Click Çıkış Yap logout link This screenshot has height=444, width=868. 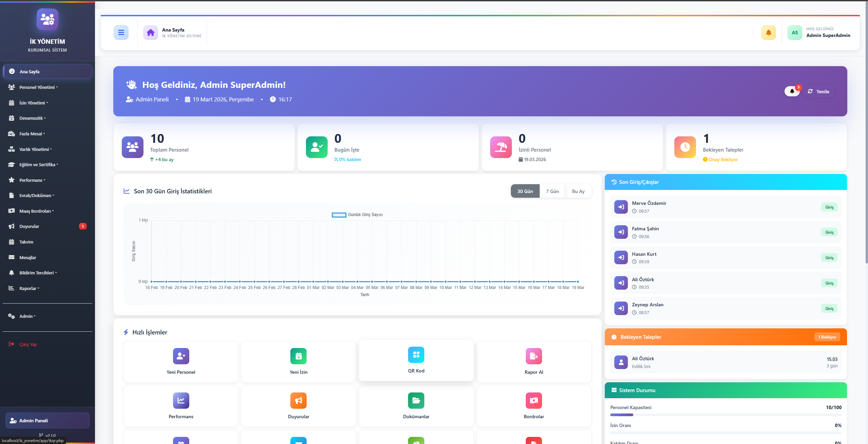tap(28, 344)
